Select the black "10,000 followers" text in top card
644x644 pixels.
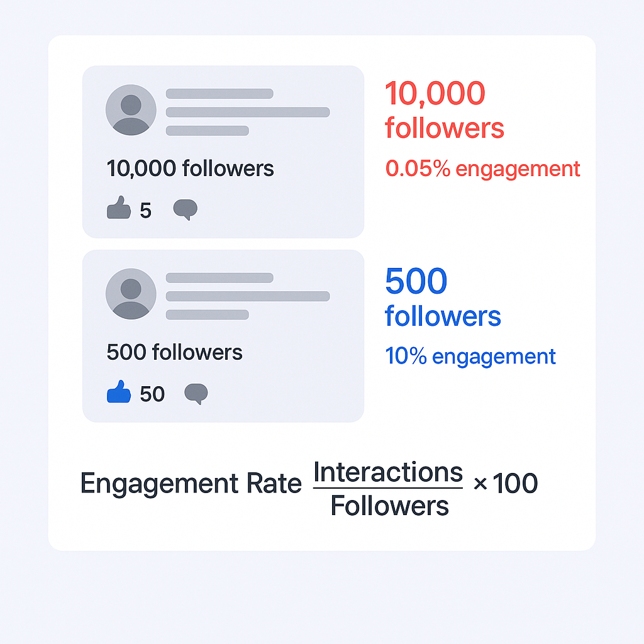click(x=190, y=169)
